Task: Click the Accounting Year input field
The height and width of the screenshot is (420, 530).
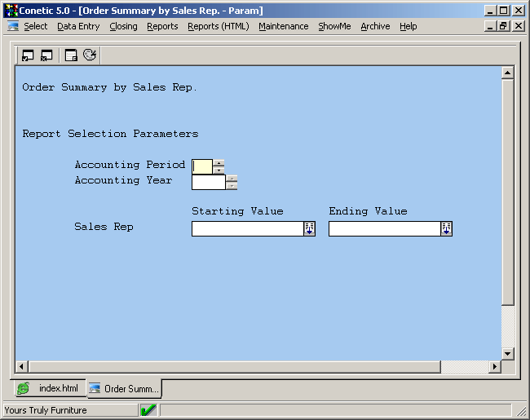Action: tap(208, 182)
